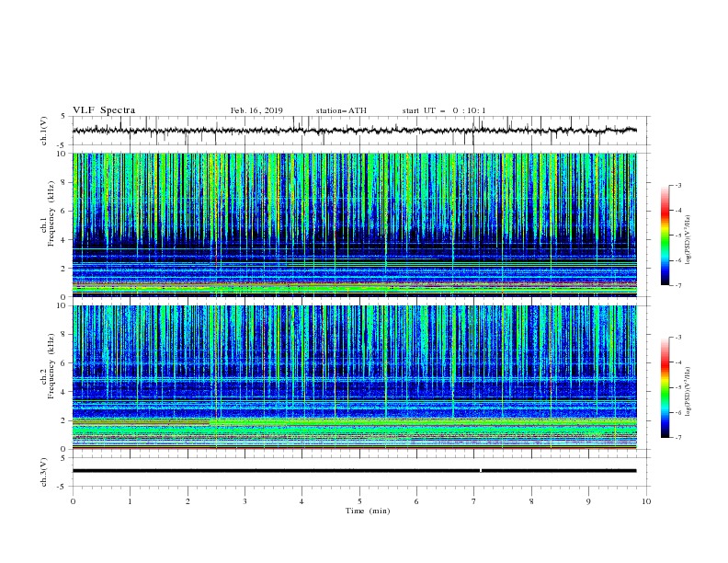Click the ch.1(V) waveform trace panel

pos(361,131)
